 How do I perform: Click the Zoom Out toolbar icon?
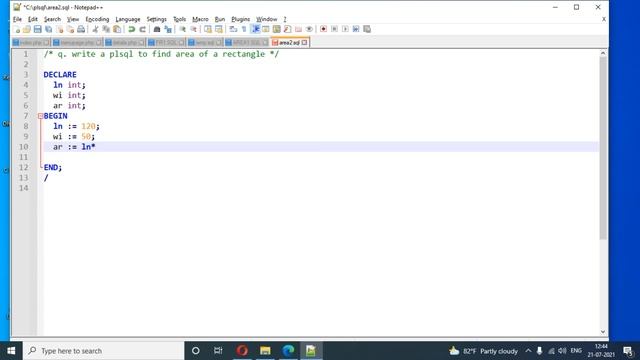click(x=193, y=29)
